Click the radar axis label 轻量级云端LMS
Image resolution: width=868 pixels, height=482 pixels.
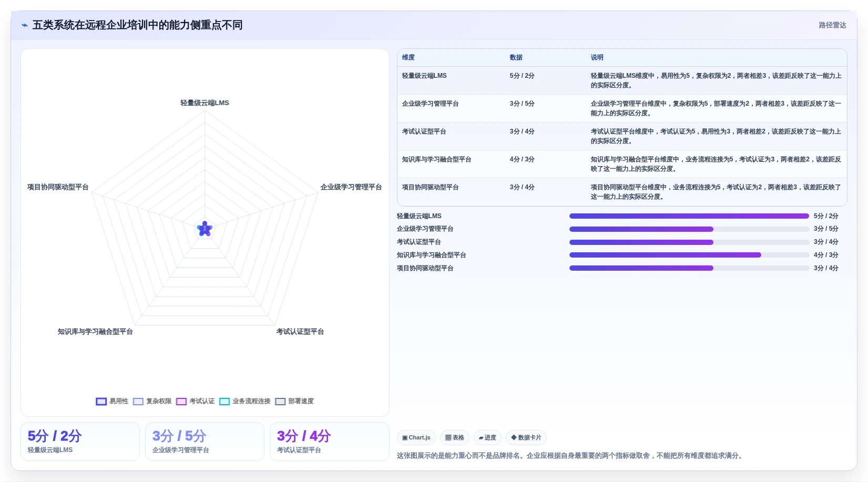[205, 103]
